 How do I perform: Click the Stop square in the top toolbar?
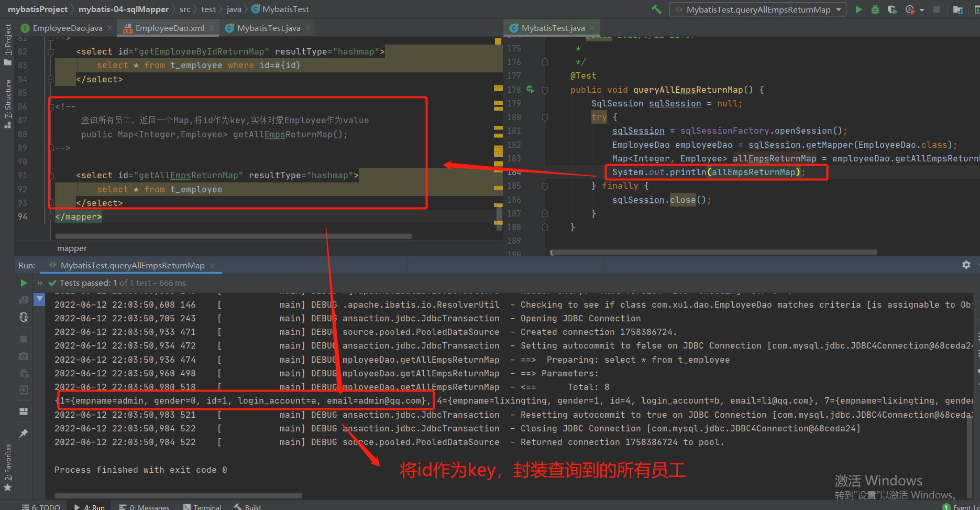(x=937, y=9)
